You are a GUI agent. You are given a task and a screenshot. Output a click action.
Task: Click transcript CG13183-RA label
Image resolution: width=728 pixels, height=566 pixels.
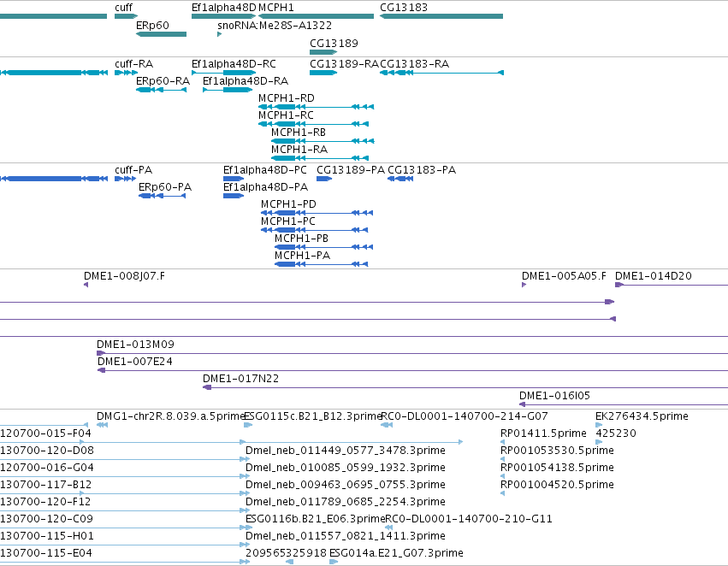pyautogui.click(x=415, y=64)
